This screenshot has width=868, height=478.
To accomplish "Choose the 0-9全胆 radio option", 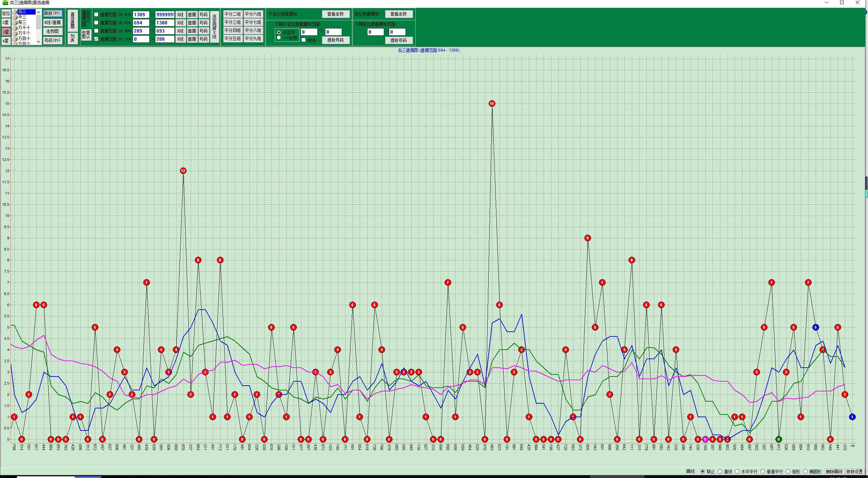I will tap(279, 38).
